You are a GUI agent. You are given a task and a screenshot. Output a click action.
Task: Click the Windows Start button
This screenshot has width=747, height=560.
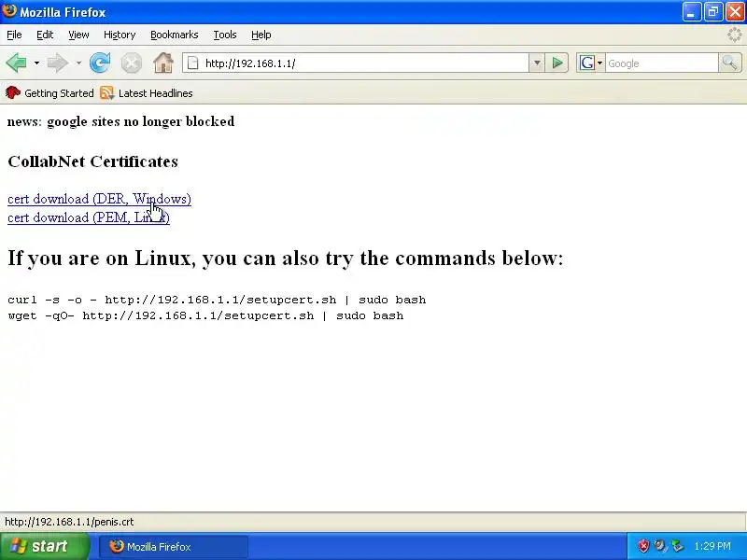[45, 546]
